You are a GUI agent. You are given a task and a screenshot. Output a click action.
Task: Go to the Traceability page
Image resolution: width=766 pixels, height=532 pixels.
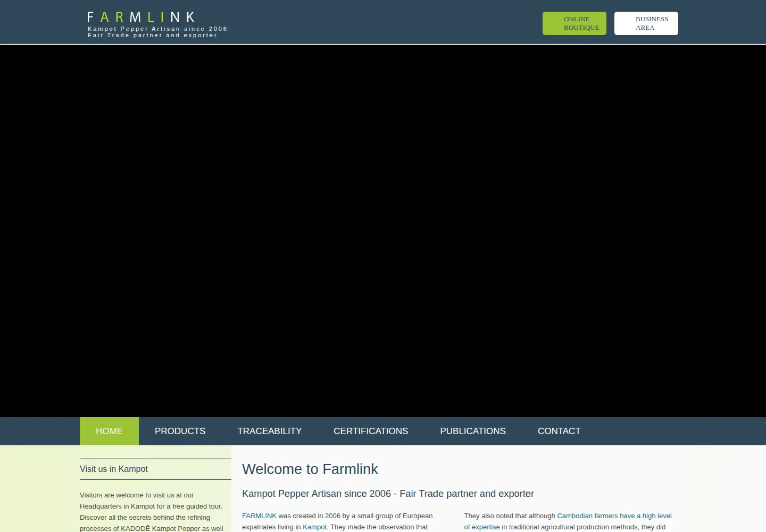point(270,431)
